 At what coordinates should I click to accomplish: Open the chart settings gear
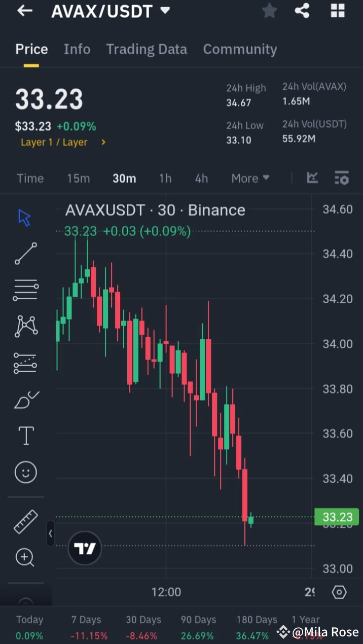[339, 592]
